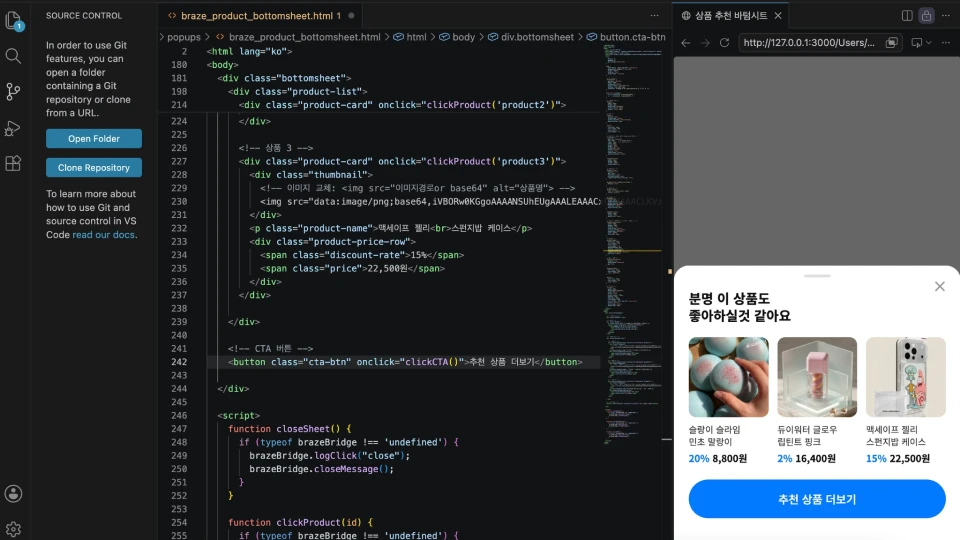Click the icon inside the URL bar
Viewport: 960px width, 540px height.
tap(891, 43)
